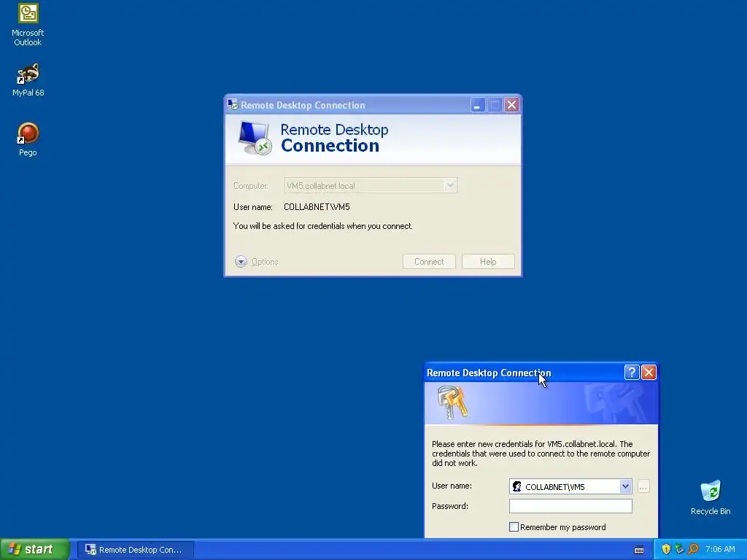The width and height of the screenshot is (747, 560).
Task: Open the security shield tray icon
Action: coord(666,549)
